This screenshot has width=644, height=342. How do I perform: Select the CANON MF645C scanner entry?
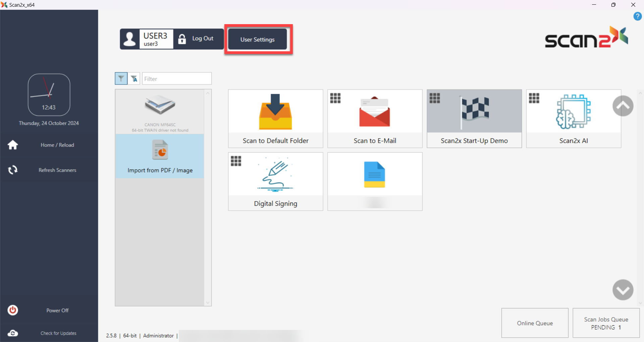point(160,112)
